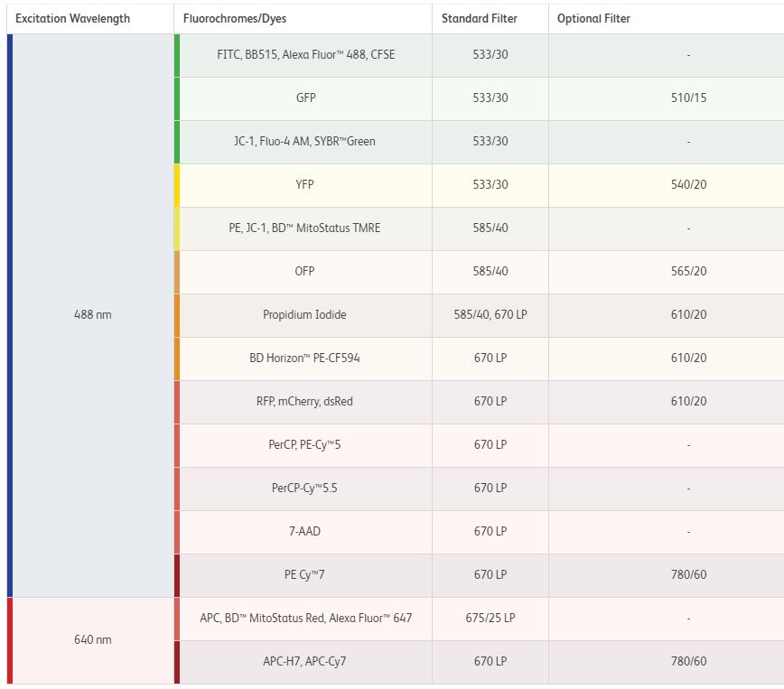Click the 540/20 optional filter for YFP
The width and height of the screenshot is (784, 689).
click(x=688, y=185)
